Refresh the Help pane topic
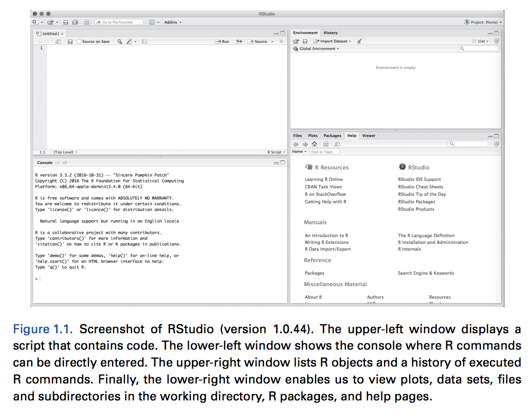 (497, 144)
